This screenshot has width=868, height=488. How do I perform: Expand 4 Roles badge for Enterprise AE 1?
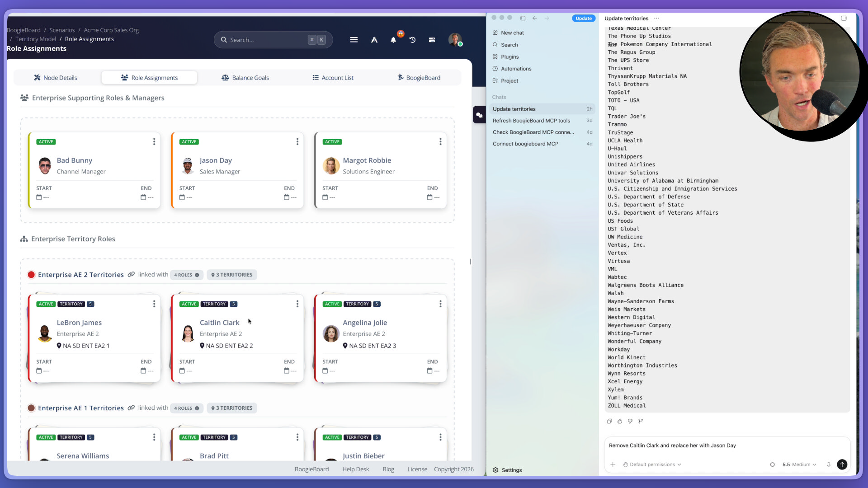pos(186,408)
